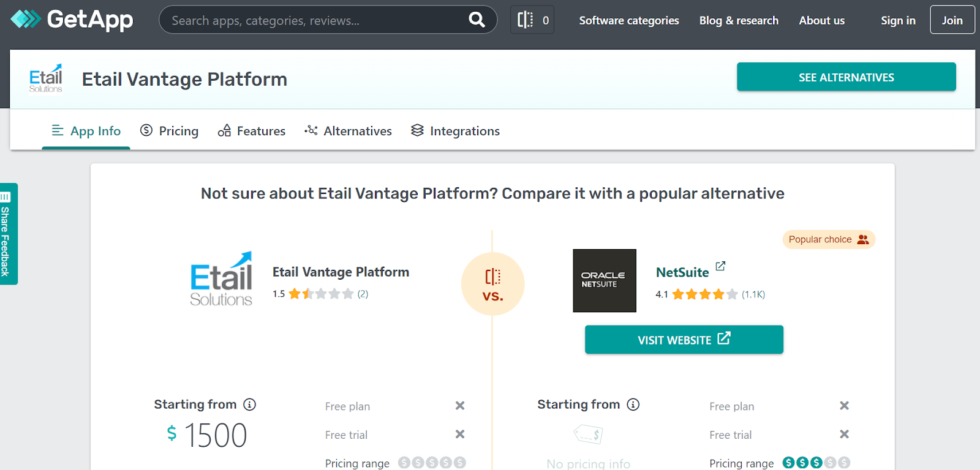Click the search magnifier icon
The height and width of the screenshot is (470, 980).
tap(477, 20)
